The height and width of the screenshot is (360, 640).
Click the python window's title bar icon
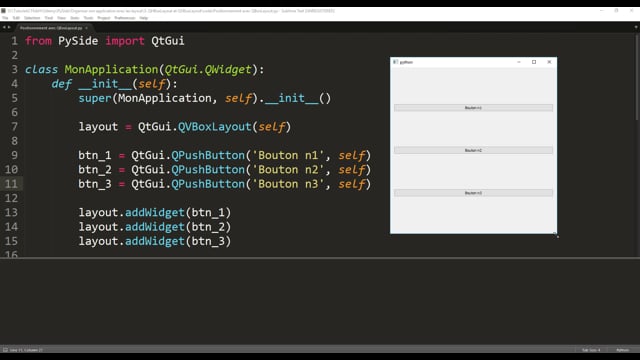395,62
